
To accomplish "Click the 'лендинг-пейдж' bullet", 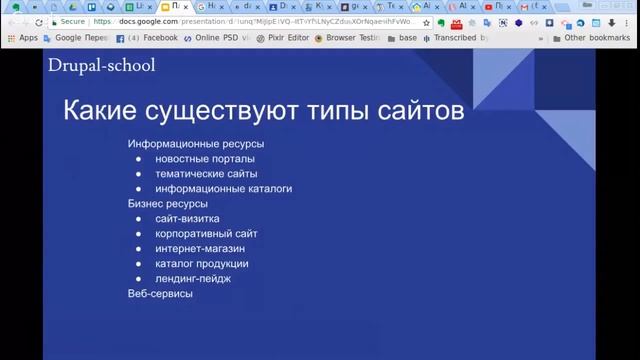I will 193,279.
